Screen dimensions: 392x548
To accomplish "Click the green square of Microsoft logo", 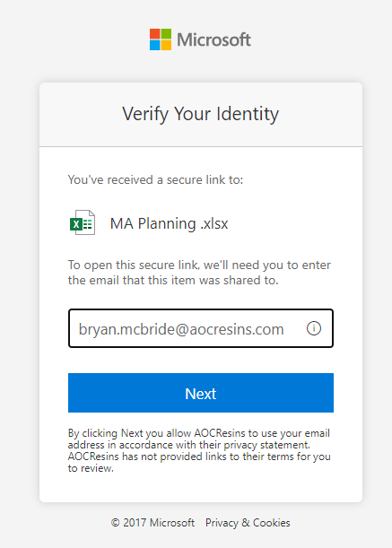I will pyautogui.click(x=166, y=34).
